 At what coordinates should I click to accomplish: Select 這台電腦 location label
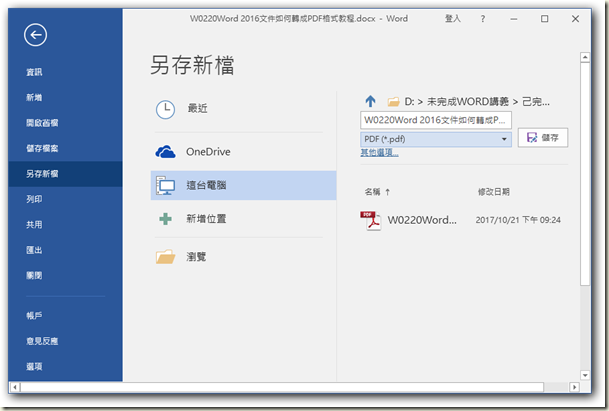point(206,185)
